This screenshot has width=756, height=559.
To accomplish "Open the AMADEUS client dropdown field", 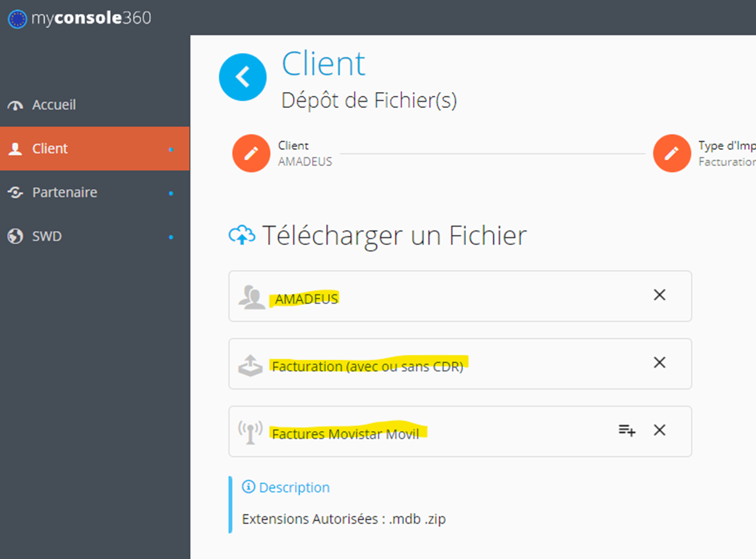I will pos(460,296).
